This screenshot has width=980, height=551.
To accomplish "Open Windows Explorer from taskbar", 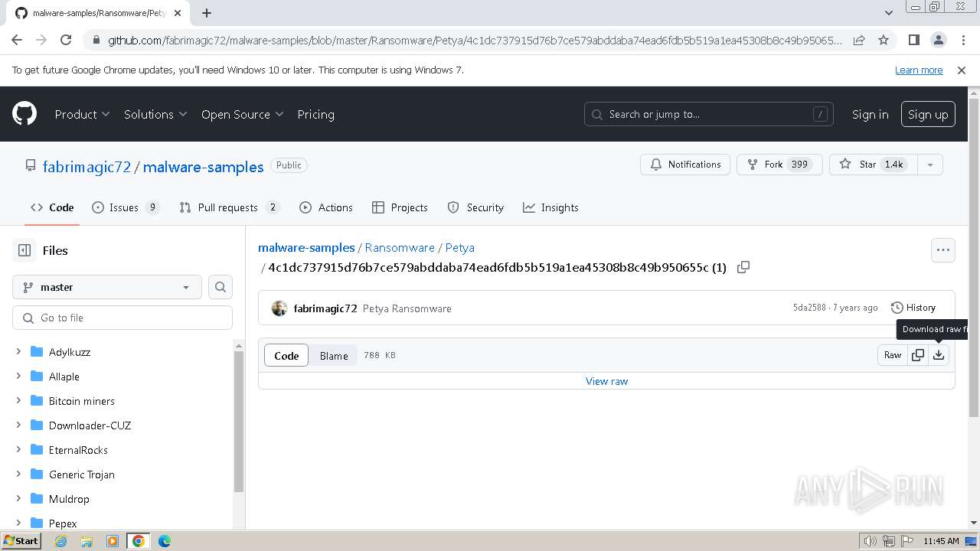I will click(87, 541).
